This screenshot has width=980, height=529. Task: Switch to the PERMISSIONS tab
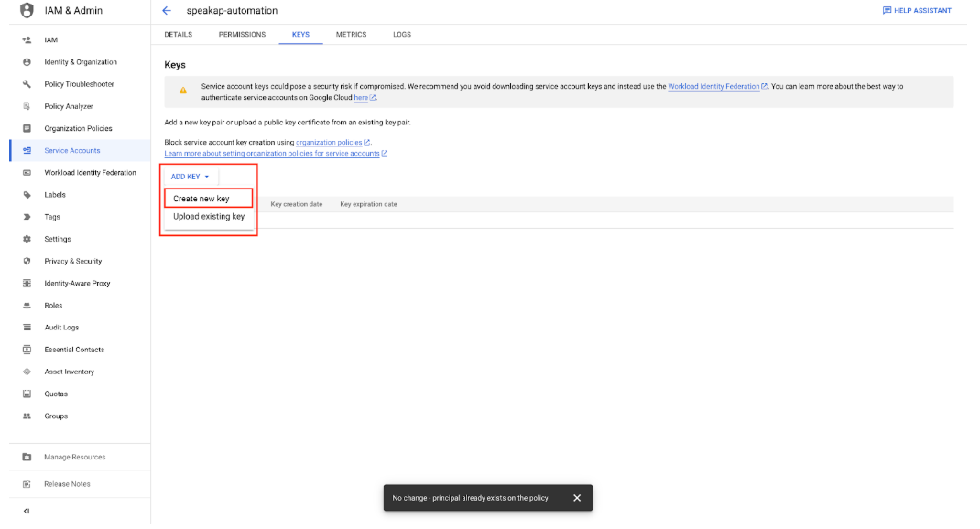point(242,35)
